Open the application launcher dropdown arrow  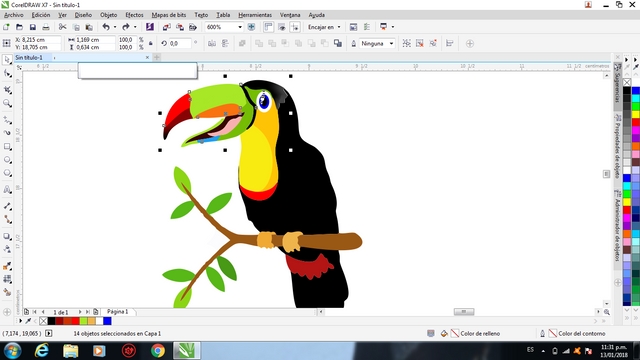point(393,27)
